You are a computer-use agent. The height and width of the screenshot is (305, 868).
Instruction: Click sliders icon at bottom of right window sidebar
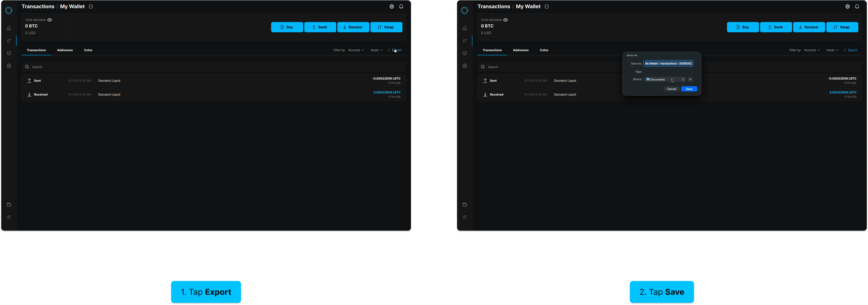point(465,217)
